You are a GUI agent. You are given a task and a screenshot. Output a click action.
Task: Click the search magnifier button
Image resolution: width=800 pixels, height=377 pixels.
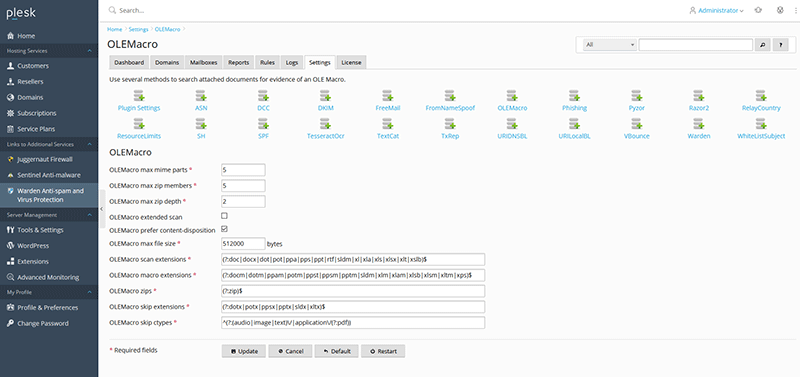click(762, 45)
